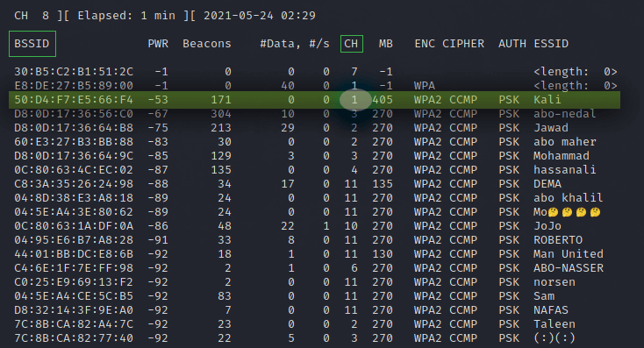
Task: Click the norsen ESSID
Action: click(x=555, y=282)
